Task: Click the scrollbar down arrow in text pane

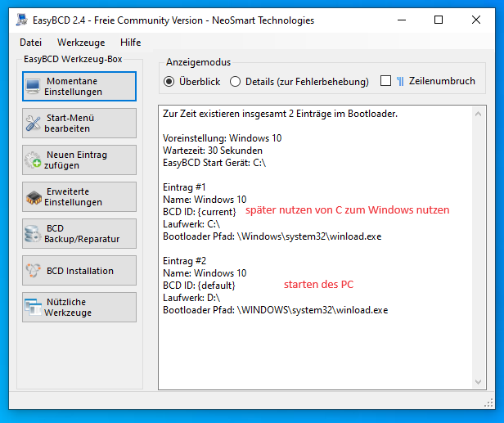Action: (x=478, y=382)
